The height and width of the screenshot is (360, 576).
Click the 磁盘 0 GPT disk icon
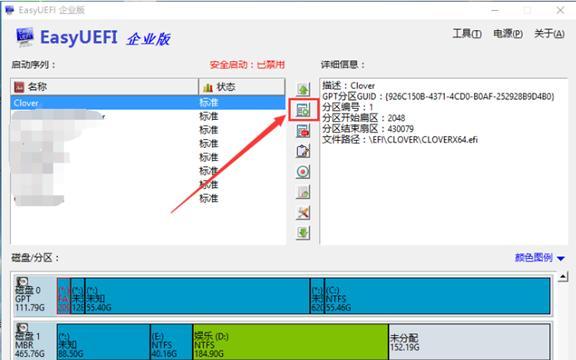pos(22,282)
